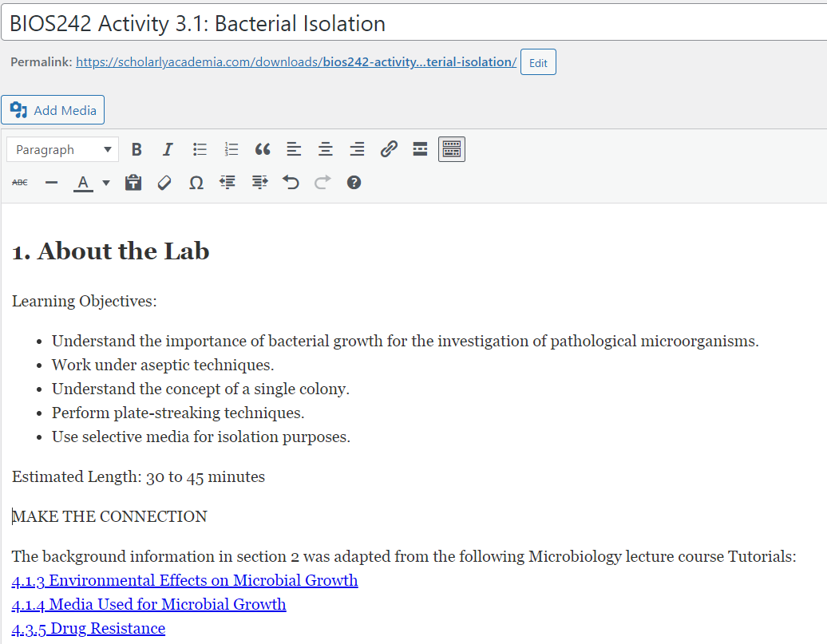Viewport: 827px width, 644px height.
Task: Insert a horizontal line
Action: coord(51,183)
